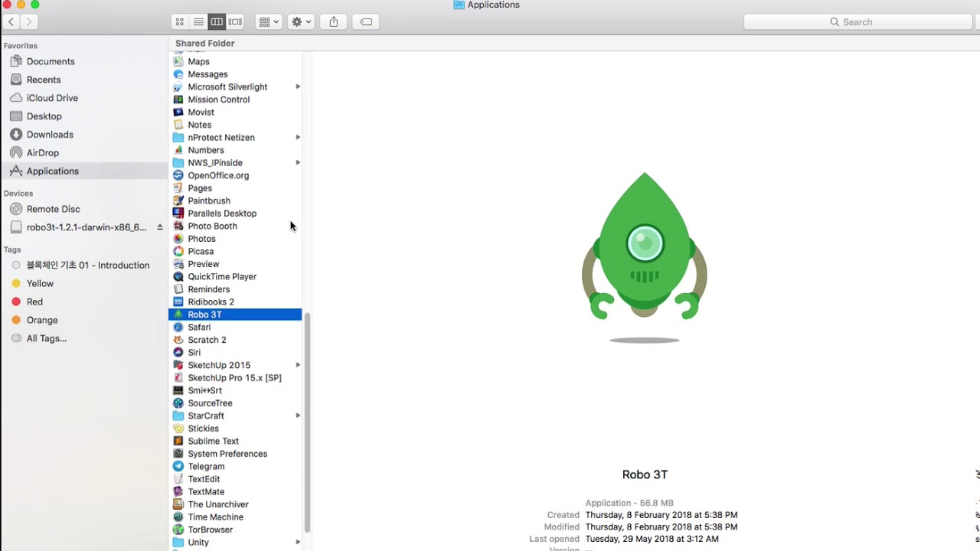Viewport: 980px width, 551px height.
Task: Switch to list view in toolbar
Action: pyautogui.click(x=198, y=22)
